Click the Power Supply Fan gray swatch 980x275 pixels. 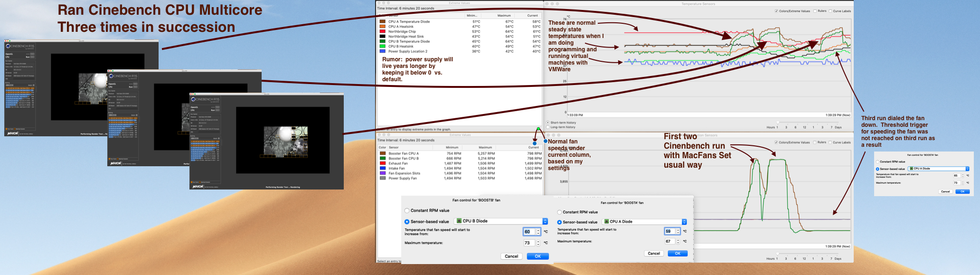pyautogui.click(x=383, y=178)
